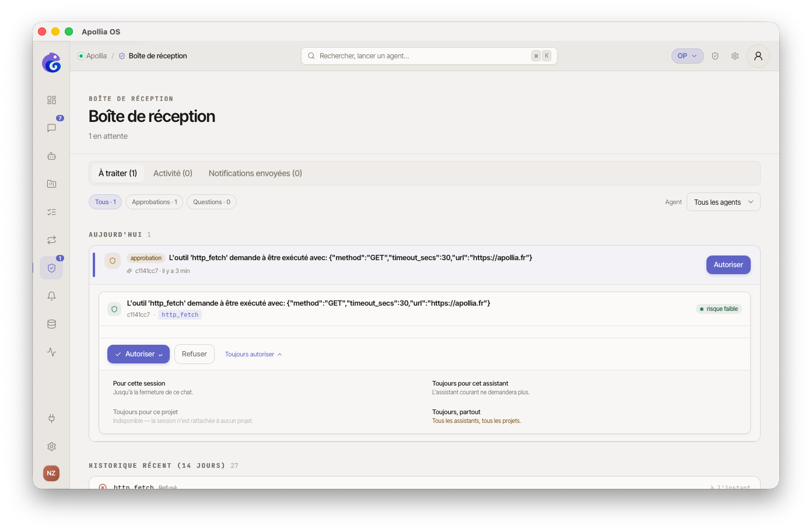Click the 'risque faible' badge
812x532 pixels.
click(719, 309)
